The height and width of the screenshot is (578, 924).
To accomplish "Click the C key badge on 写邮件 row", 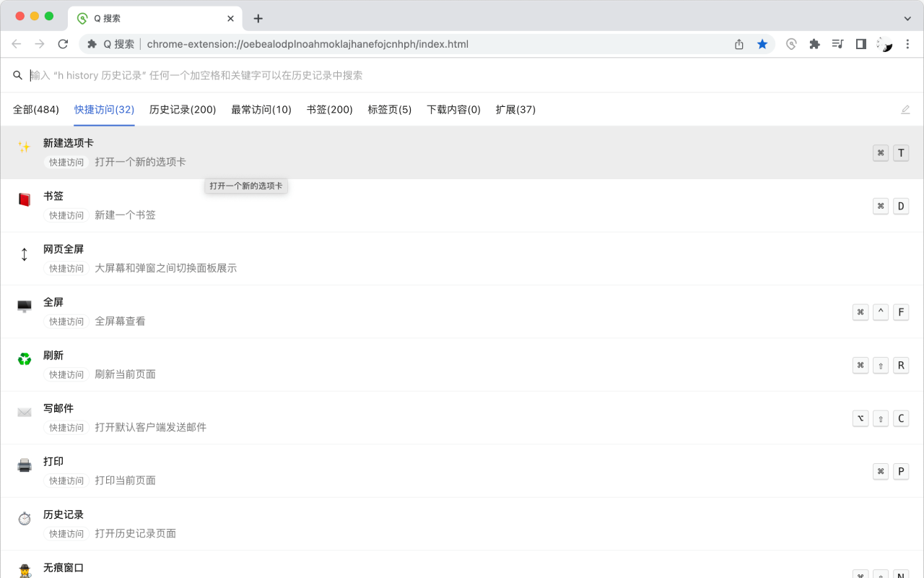I will [901, 418].
